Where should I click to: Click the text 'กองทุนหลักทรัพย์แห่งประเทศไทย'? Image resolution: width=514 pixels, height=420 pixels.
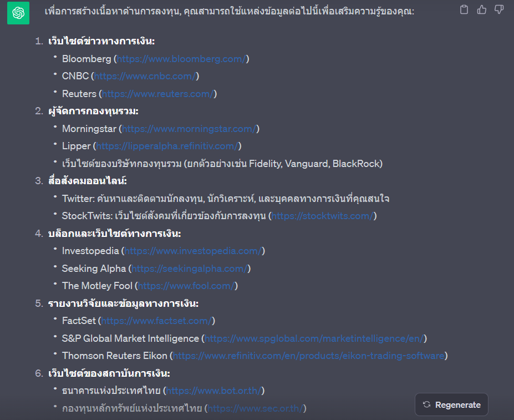click(x=132, y=408)
